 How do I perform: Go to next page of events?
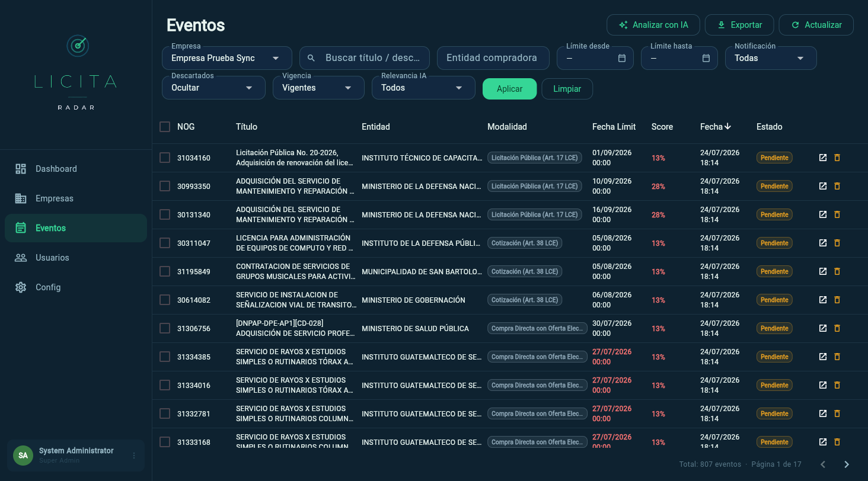click(847, 464)
